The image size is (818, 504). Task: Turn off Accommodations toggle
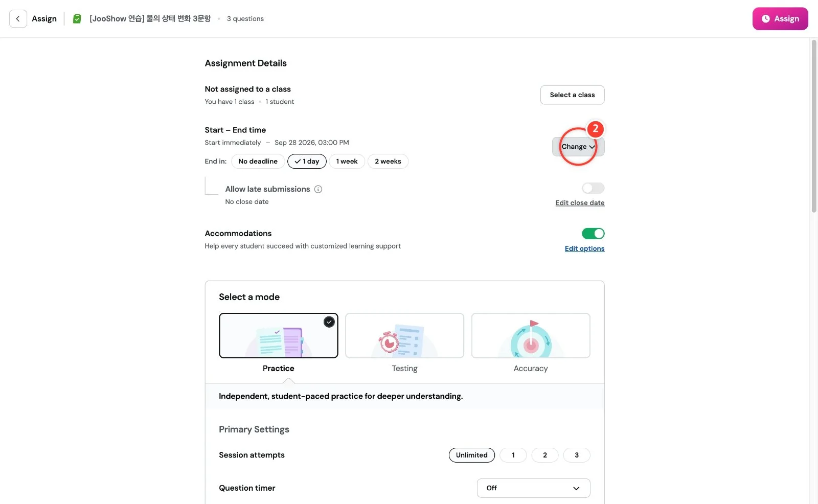(593, 234)
